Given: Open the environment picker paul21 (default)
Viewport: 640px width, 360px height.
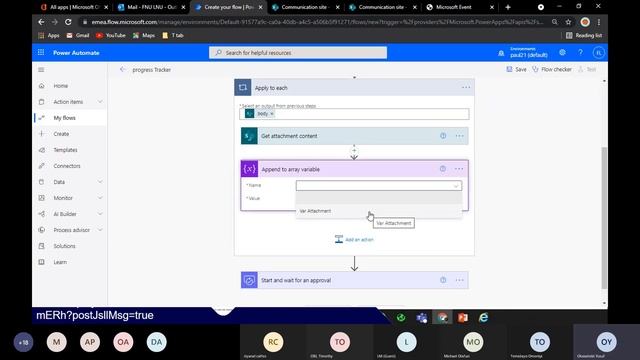Looking at the screenshot, I should coord(529,52).
